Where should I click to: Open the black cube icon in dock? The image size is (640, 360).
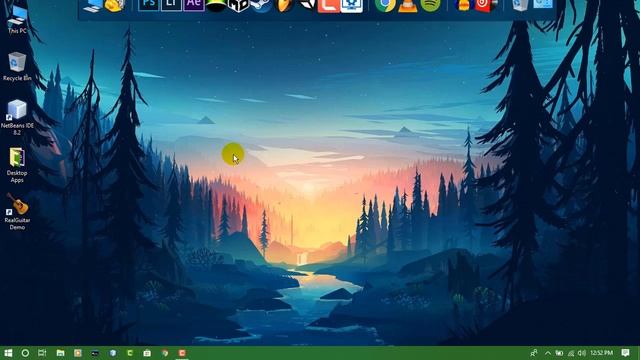tap(238, 5)
